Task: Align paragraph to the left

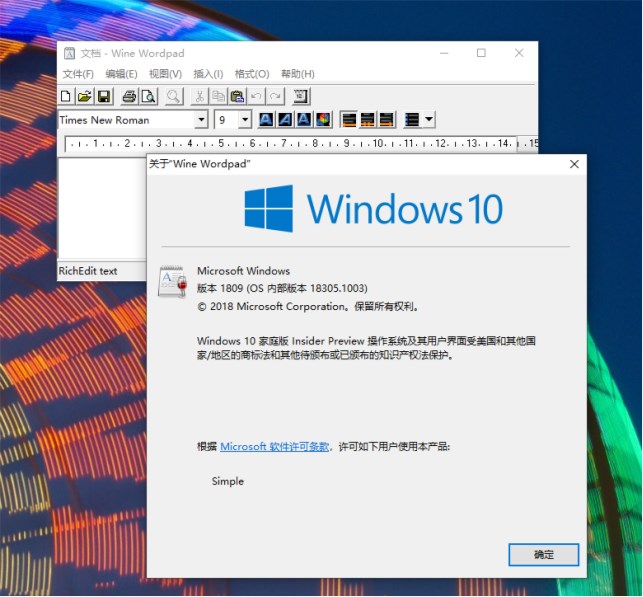Action: (349, 120)
